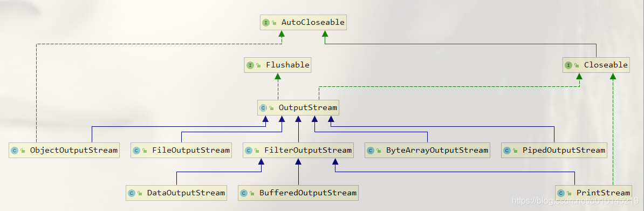Click the public-access lock icon on PrintStream
644x211 pixels.
pyautogui.click(x=569, y=193)
